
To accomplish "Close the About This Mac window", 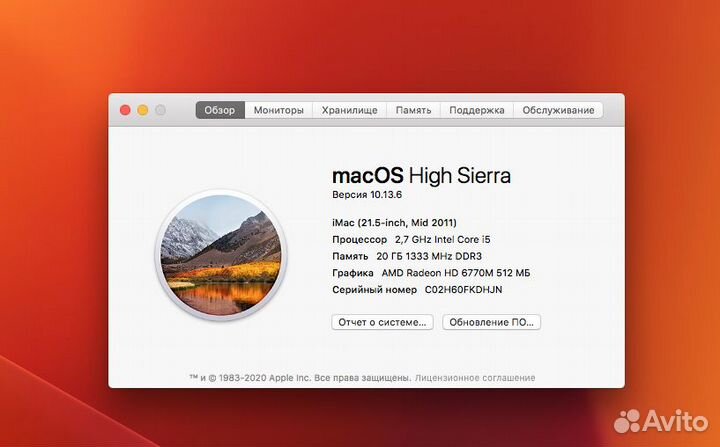I will [x=125, y=110].
